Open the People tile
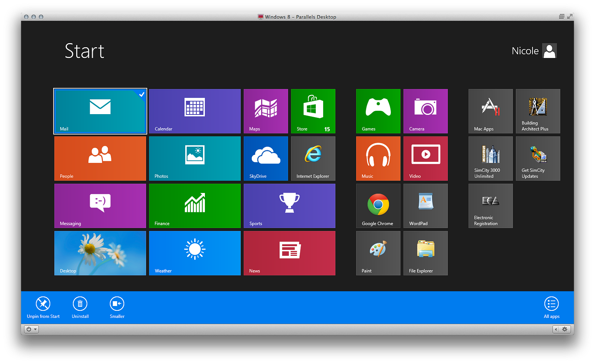The width and height of the screenshot is (595, 364). (x=100, y=158)
